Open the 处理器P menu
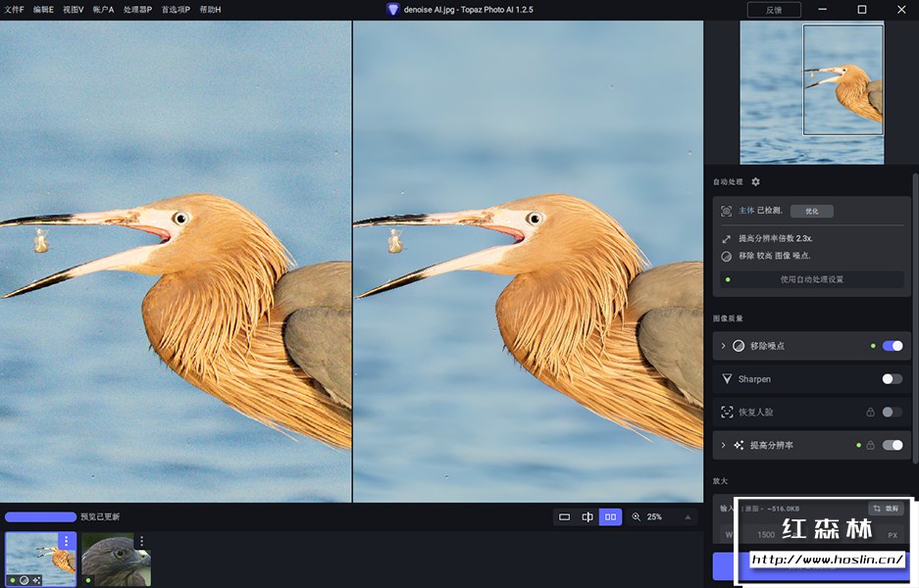The height and width of the screenshot is (588, 919). [137, 9]
